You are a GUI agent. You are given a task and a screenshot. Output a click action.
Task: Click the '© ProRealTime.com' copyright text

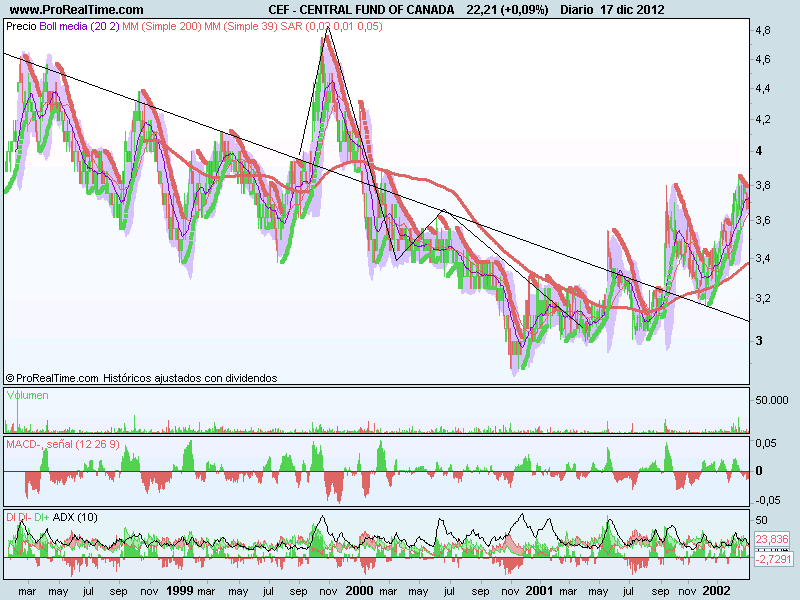[x=52, y=378]
